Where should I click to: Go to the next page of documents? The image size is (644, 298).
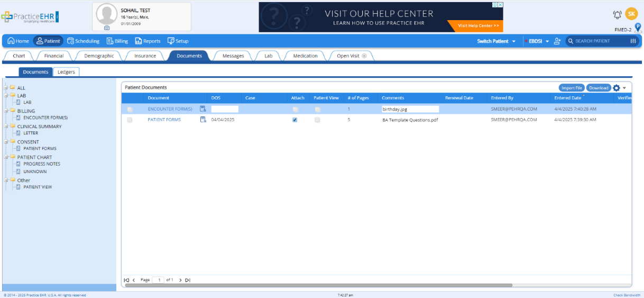180,280
